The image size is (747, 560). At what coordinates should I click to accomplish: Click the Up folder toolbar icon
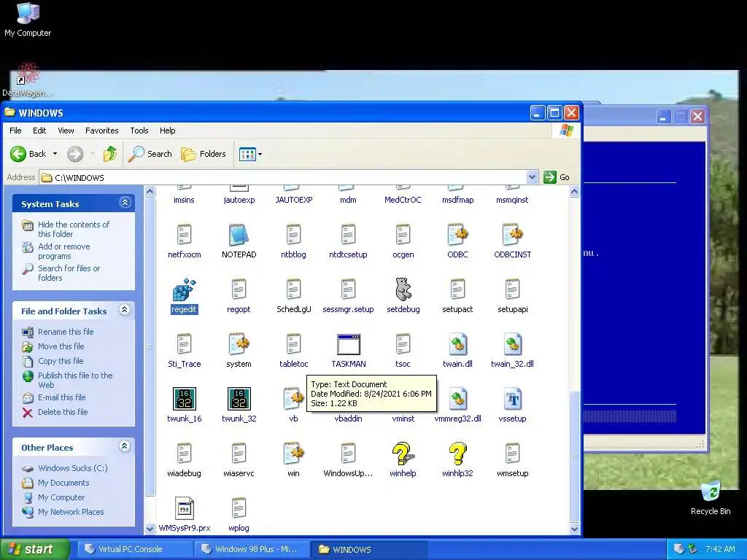[110, 154]
